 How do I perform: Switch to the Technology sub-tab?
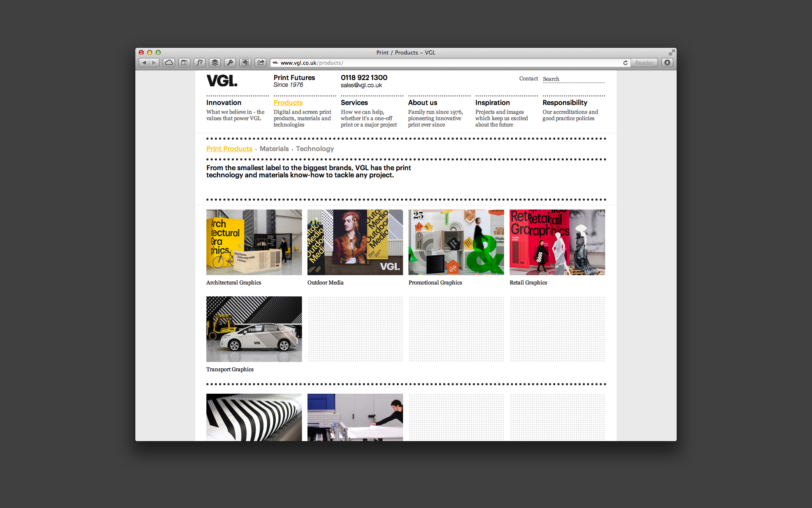(315, 149)
